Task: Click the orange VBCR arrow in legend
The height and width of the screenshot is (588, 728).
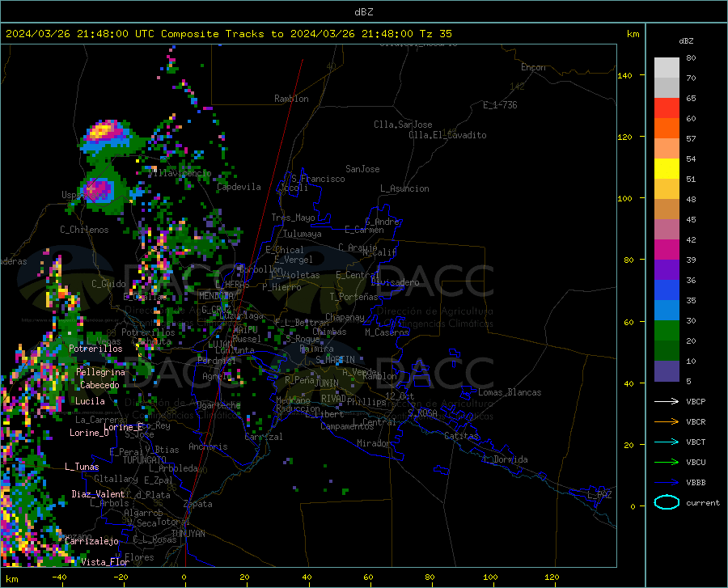Action: (667, 422)
